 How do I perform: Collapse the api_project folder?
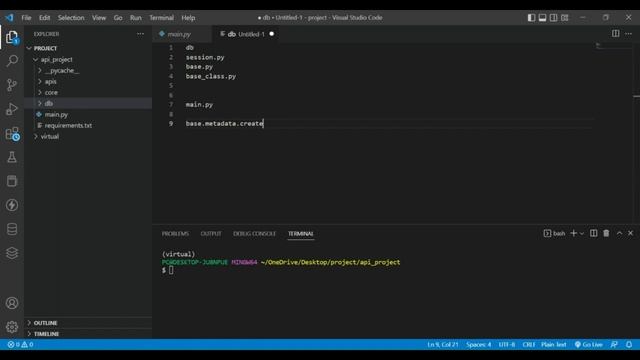coord(36,60)
